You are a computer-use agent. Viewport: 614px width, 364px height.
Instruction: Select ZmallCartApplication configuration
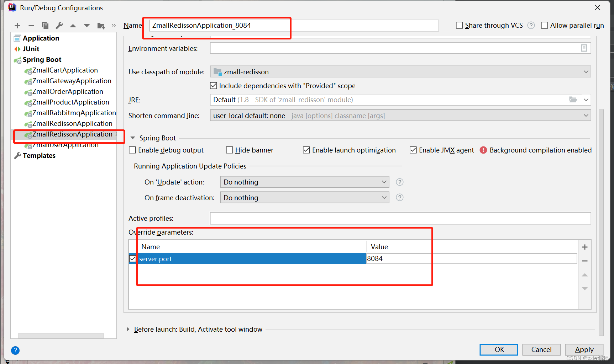65,70
